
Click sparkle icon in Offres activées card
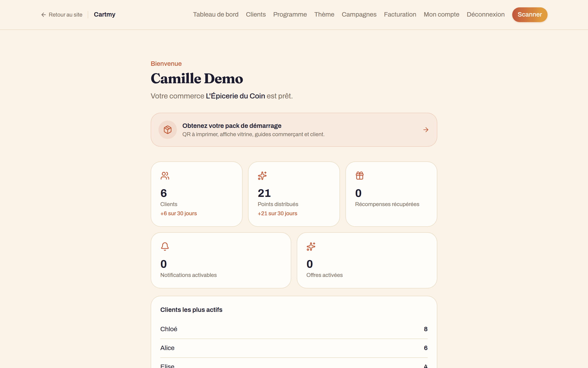311,247
